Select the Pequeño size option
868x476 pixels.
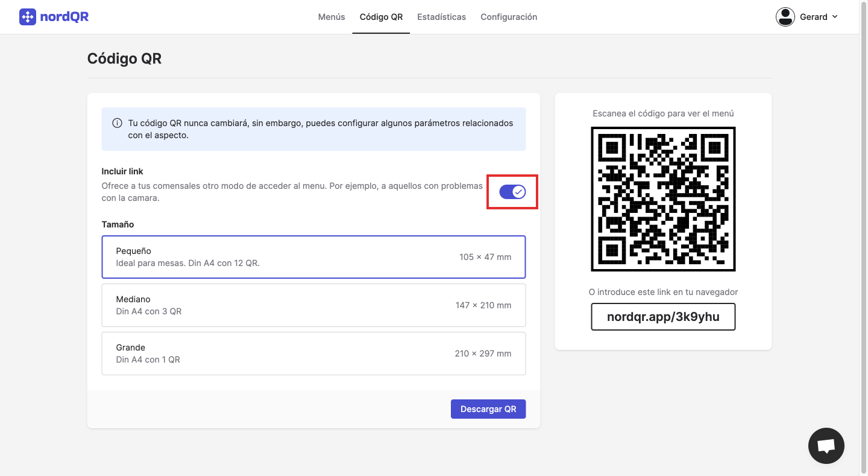[x=313, y=257]
